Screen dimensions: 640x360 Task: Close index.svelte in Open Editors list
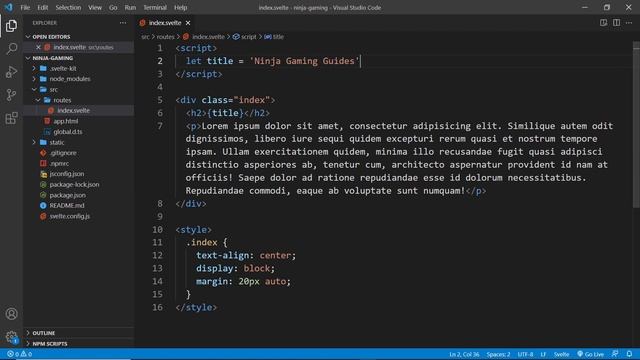tap(38, 47)
